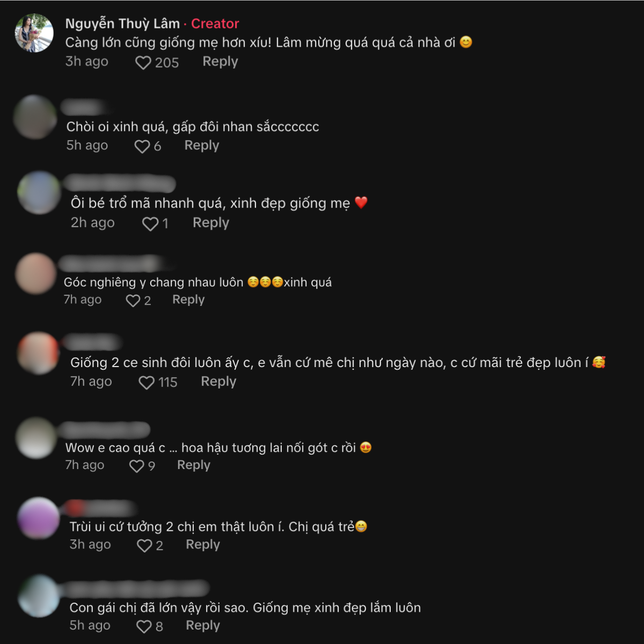Image resolution: width=644 pixels, height=644 pixels.
Task: Like the 'Trùi ui cứ tưởng' comment
Action: (x=144, y=546)
